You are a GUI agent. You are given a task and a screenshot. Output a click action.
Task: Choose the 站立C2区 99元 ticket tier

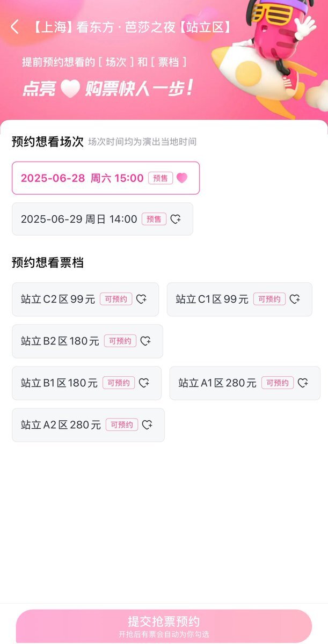coord(85,299)
